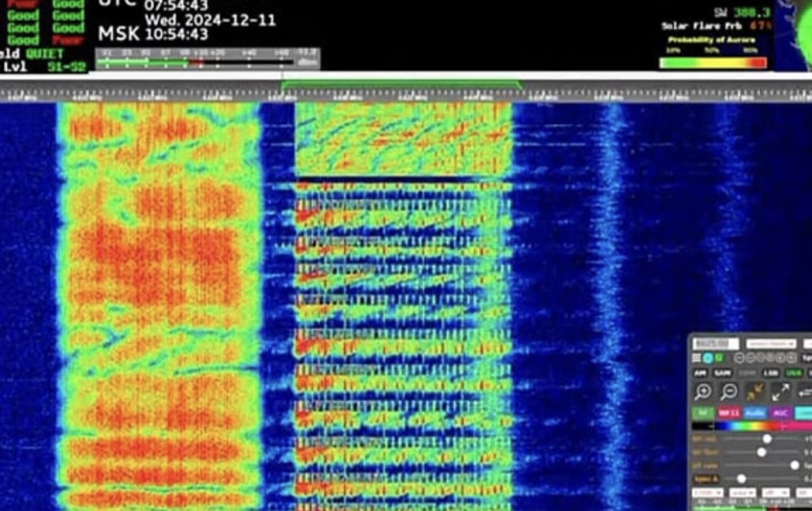Select LSB demodulation mode
This screenshot has height=511, width=812.
(x=771, y=373)
